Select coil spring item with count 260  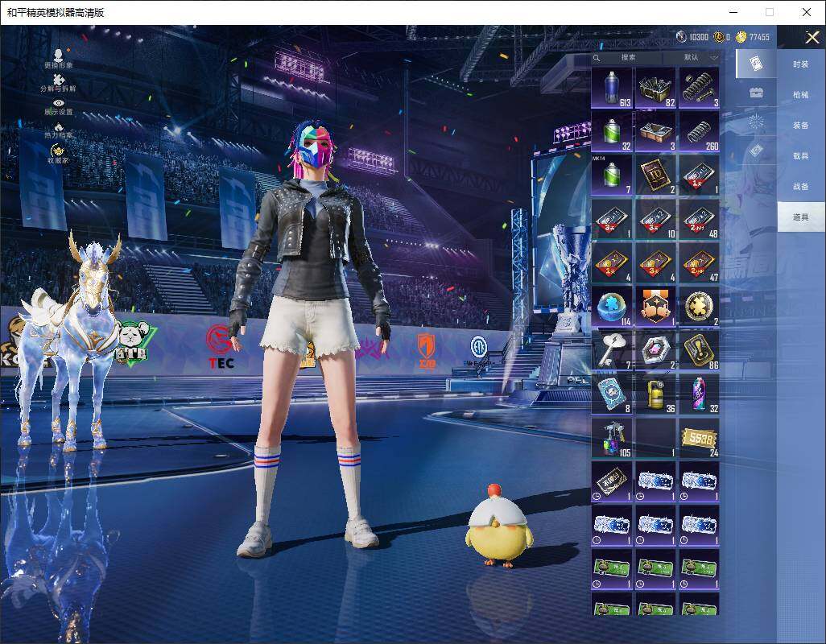click(699, 131)
